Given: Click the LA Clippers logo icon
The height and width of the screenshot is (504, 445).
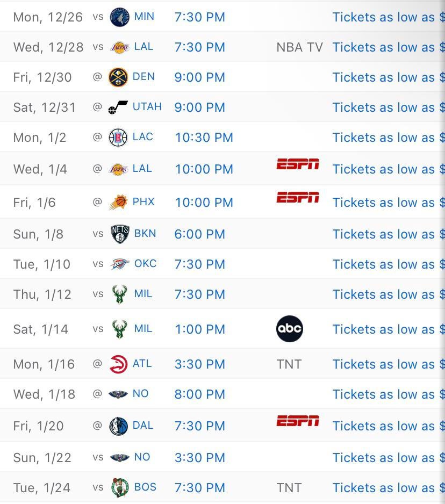Looking at the screenshot, I should pyautogui.click(x=118, y=138).
